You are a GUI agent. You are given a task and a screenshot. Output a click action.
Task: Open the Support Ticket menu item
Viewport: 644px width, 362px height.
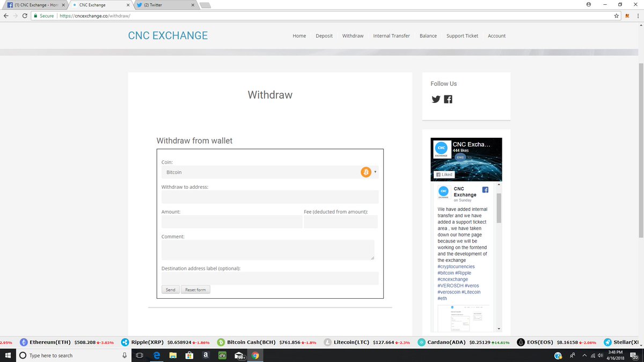pyautogui.click(x=462, y=36)
